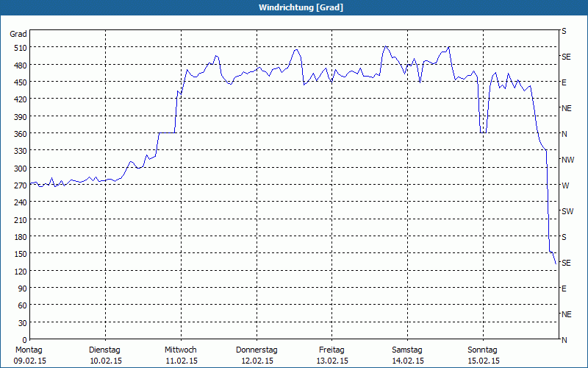
Task: Click the "Mittwoch" day label
Action: 180,350
